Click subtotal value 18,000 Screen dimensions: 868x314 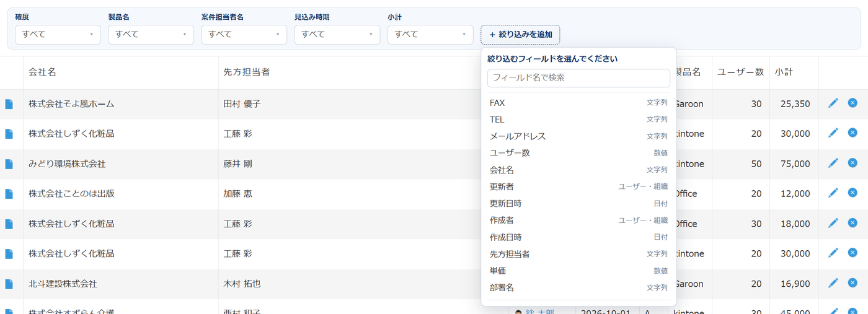click(x=795, y=224)
